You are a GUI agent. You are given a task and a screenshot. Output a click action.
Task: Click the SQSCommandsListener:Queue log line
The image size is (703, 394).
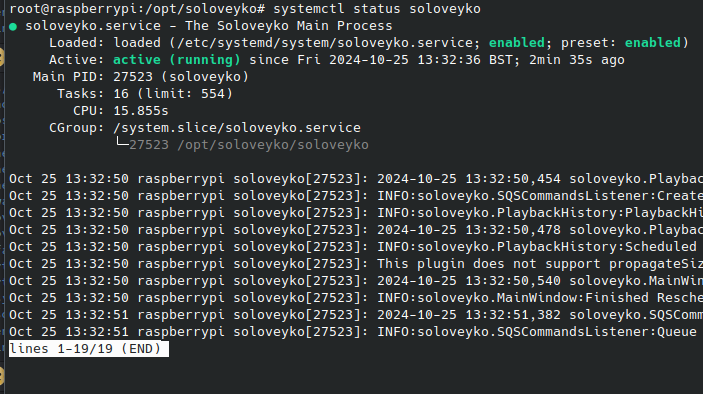(356, 332)
